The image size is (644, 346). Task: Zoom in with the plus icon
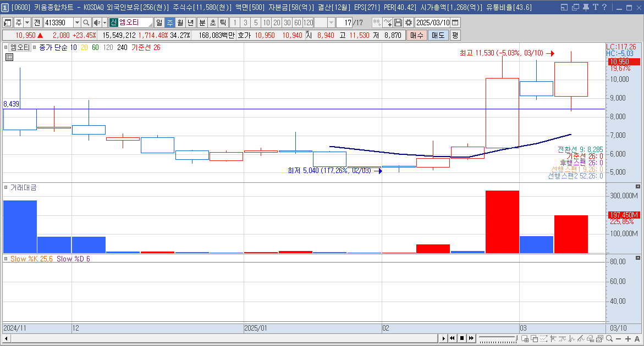[628, 339]
